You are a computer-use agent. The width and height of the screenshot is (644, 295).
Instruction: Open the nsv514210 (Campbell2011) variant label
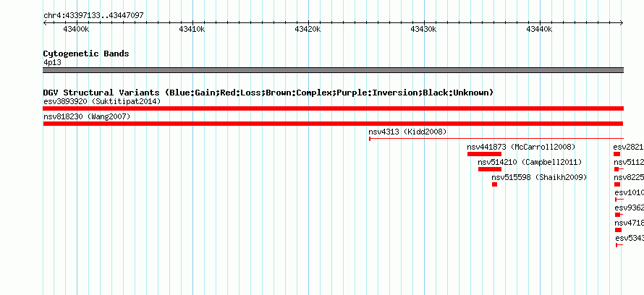coord(530,163)
